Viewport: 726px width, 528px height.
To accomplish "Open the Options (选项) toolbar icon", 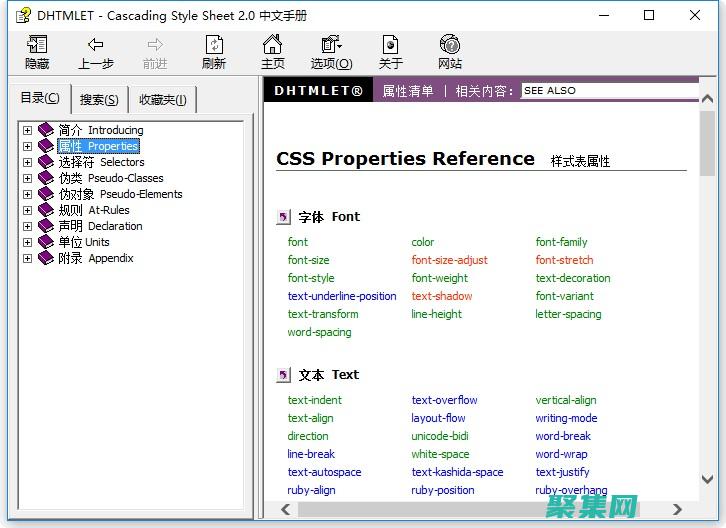I will coord(331,45).
